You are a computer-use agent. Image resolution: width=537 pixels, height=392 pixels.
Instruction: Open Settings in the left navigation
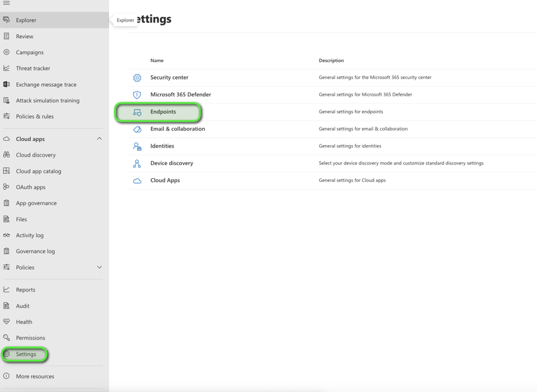[26, 354]
